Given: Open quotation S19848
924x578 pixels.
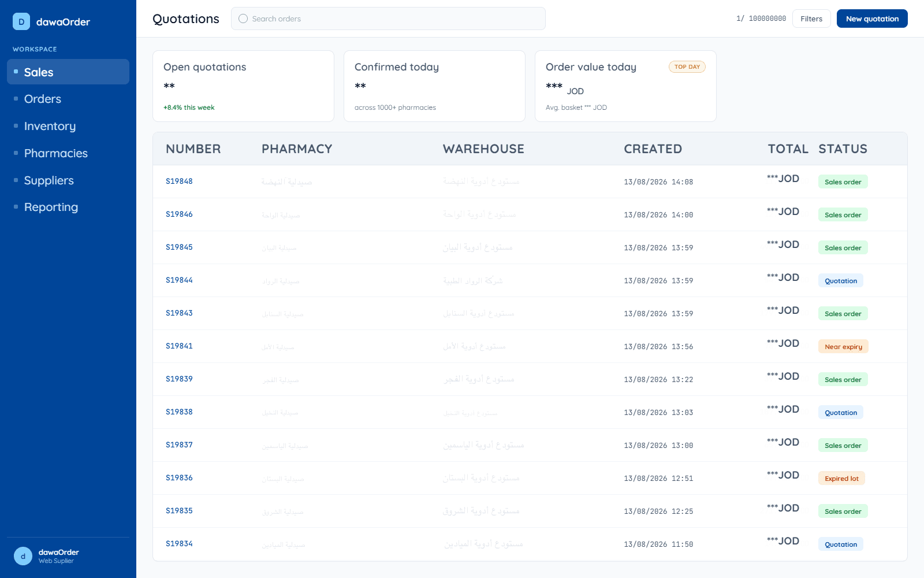Looking at the screenshot, I should point(179,181).
